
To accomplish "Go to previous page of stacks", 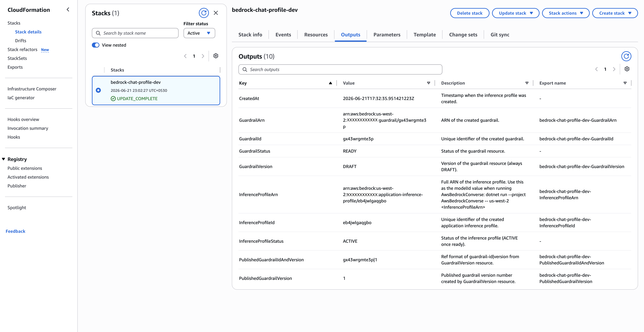I will pyautogui.click(x=185, y=56).
